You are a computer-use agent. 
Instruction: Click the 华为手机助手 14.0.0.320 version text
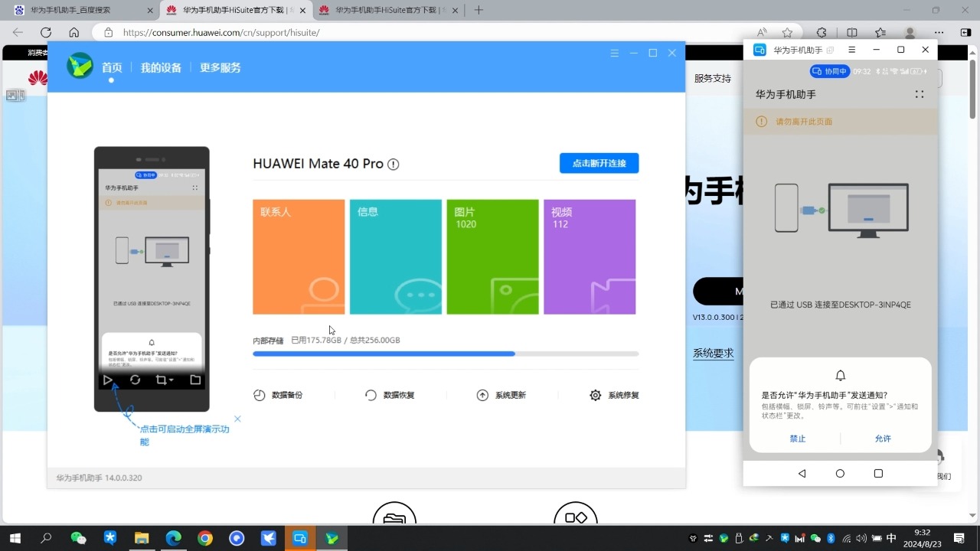99,478
